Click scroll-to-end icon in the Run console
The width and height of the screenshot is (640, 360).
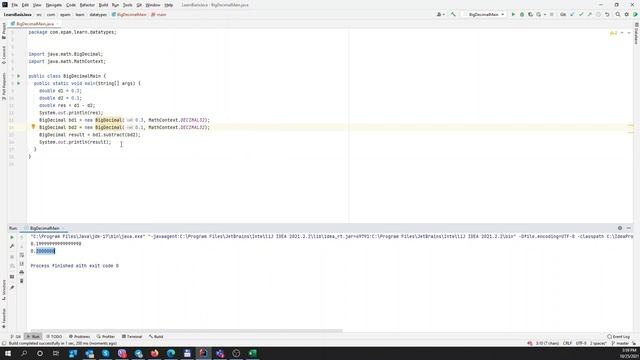pos(22,264)
